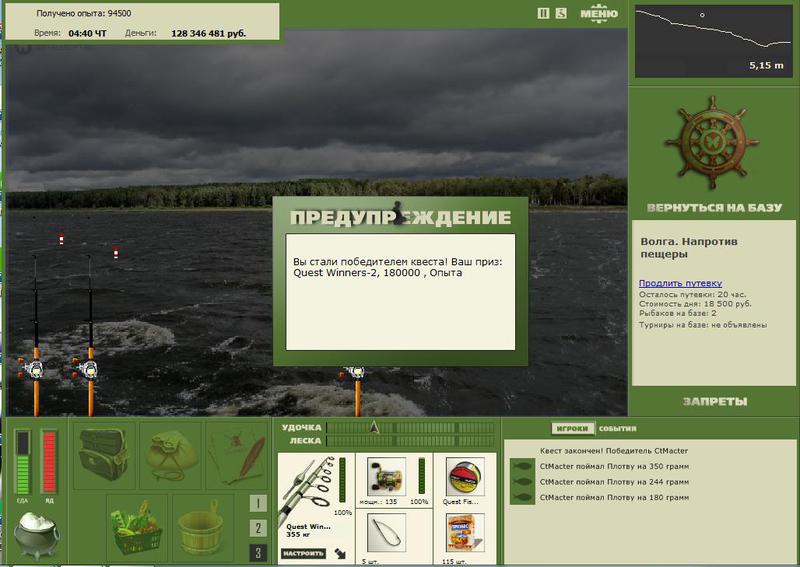Click the quest prize message in the ПРЕДУПРЕЖДЕНИЕ dialog
The width and height of the screenshot is (800, 567).
(x=398, y=267)
